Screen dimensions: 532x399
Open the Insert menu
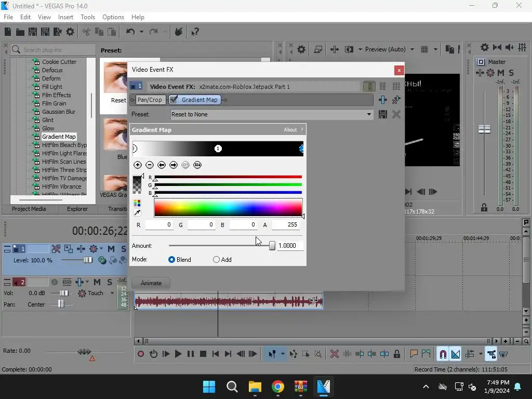[x=65, y=17]
